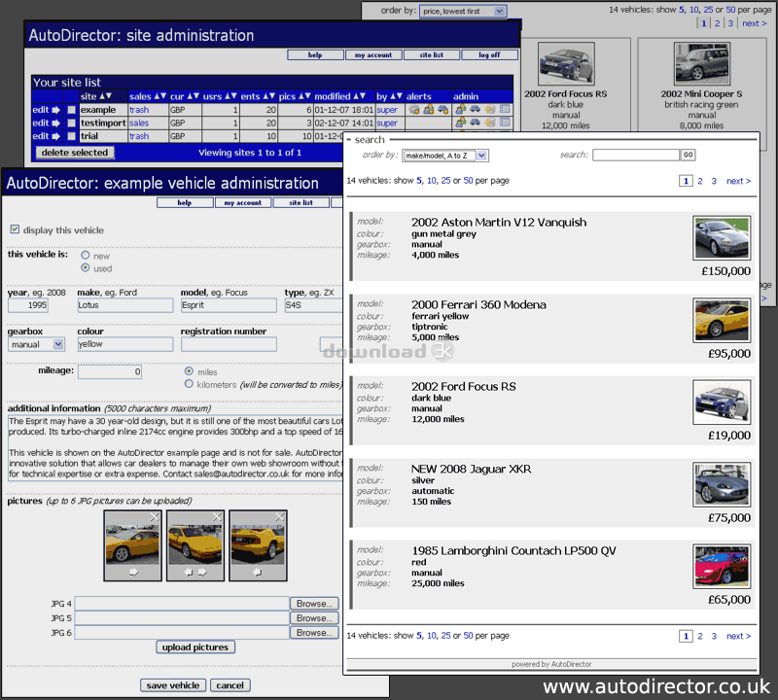Remove the third Lotus picture via X
778x700 pixels.
[x=280, y=517]
